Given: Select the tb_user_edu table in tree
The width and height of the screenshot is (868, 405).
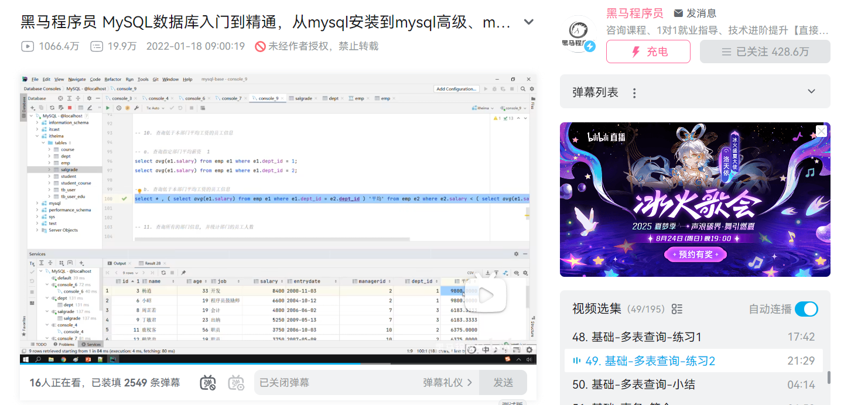Looking at the screenshot, I should click(x=73, y=197).
